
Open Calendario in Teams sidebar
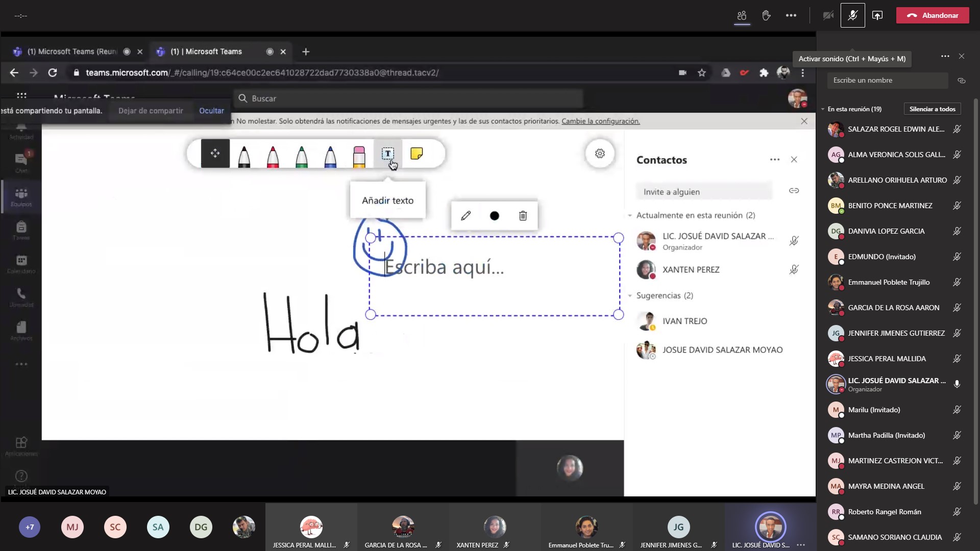pos(21,264)
